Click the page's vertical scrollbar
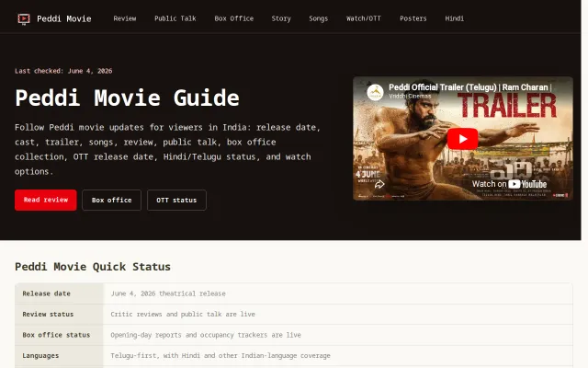Image resolution: width=588 pixels, height=368 pixels. (584, 184)
